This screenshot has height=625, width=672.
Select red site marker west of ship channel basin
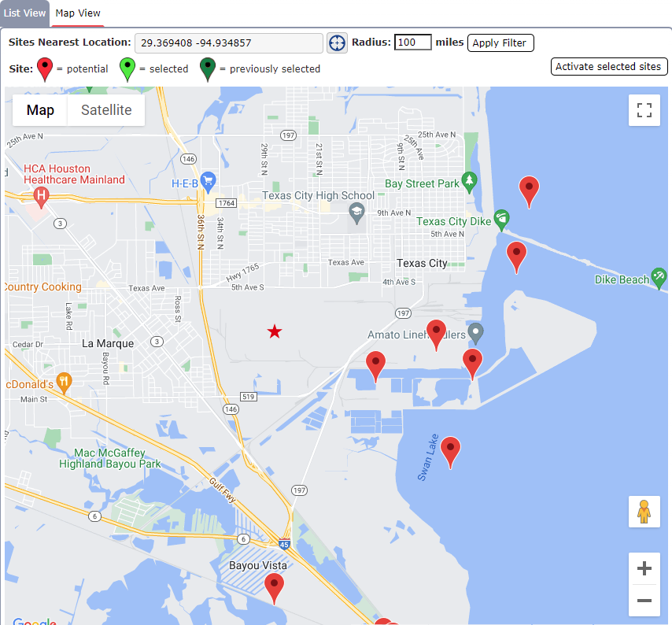376,367
